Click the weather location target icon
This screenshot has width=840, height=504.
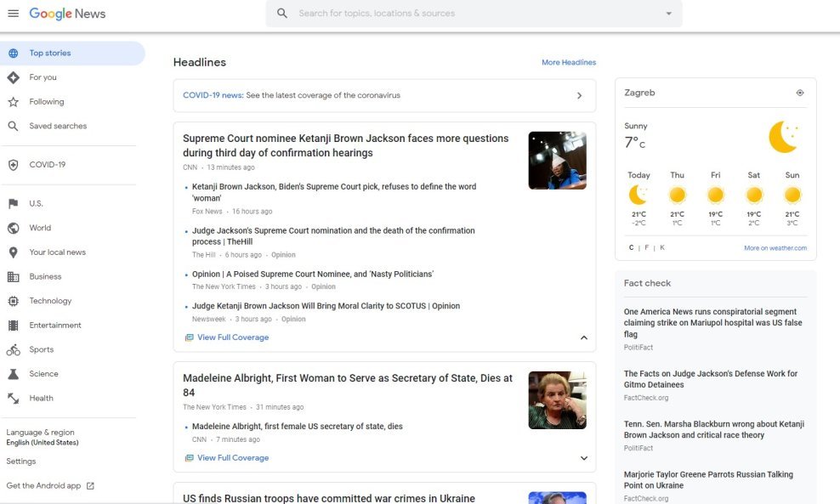coord(800,93)
